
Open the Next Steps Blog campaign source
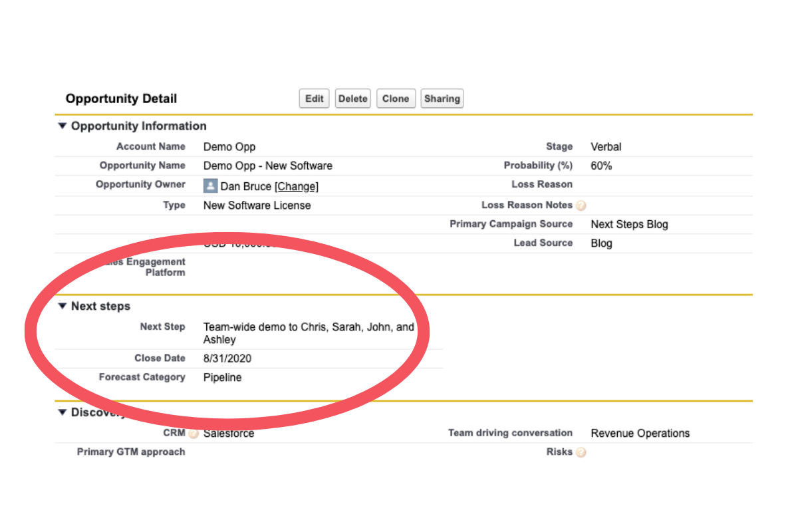click(x=629, y=224)
